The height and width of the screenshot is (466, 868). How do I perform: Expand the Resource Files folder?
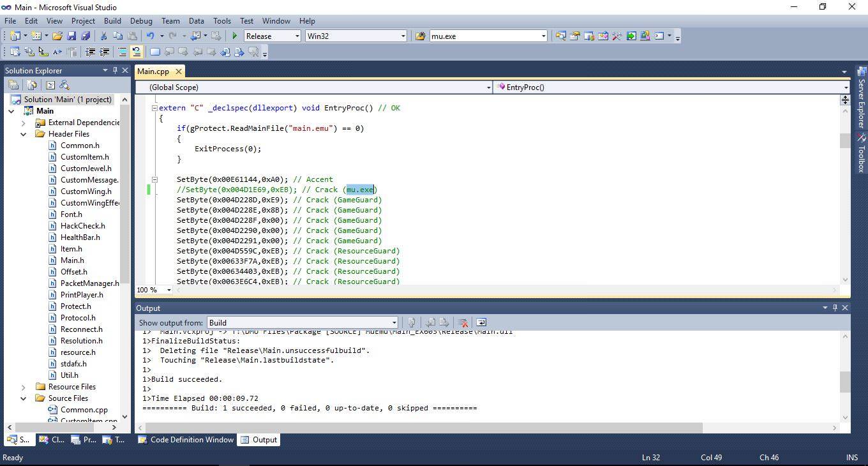click(24, 387)
